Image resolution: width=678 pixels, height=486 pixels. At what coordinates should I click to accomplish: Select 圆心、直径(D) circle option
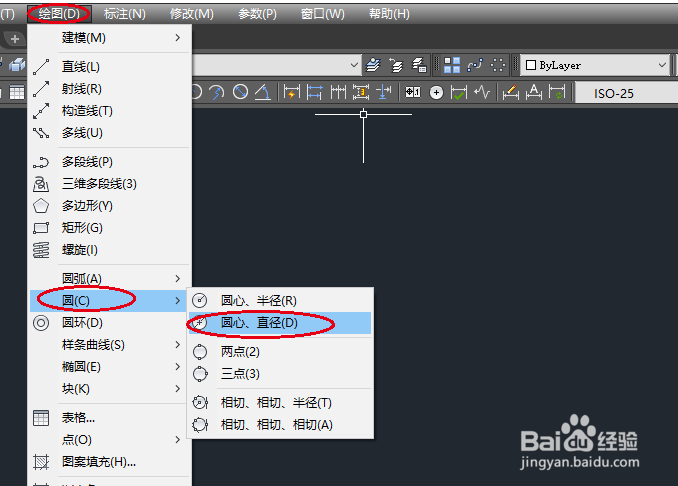280,323
